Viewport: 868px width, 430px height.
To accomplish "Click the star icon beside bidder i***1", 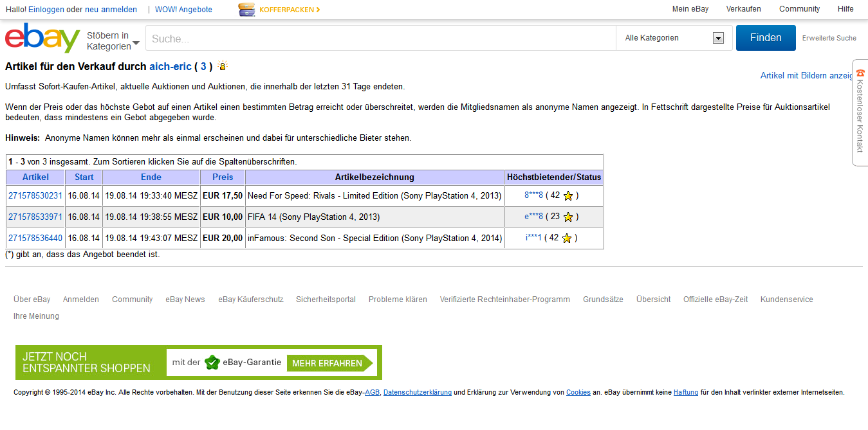I will (566, 238).
